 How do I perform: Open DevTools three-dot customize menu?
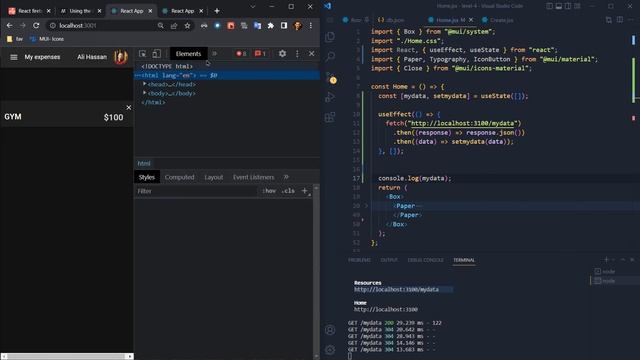click(x=297, y=54)
